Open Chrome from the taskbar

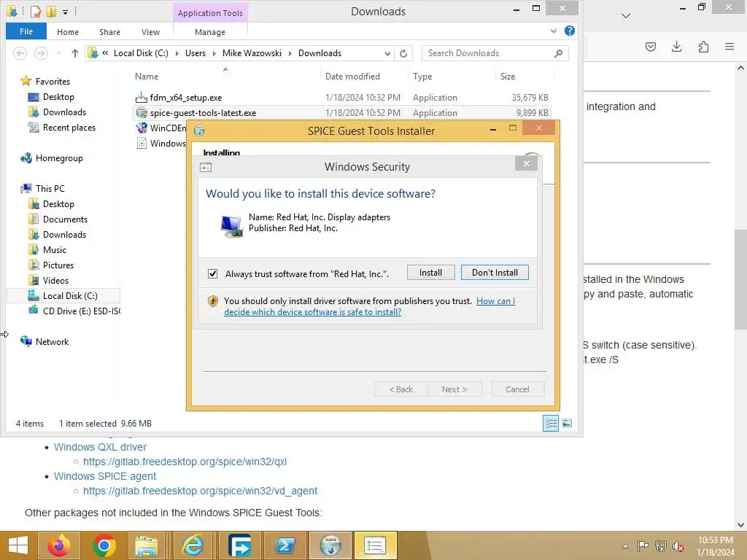(104, 545)
